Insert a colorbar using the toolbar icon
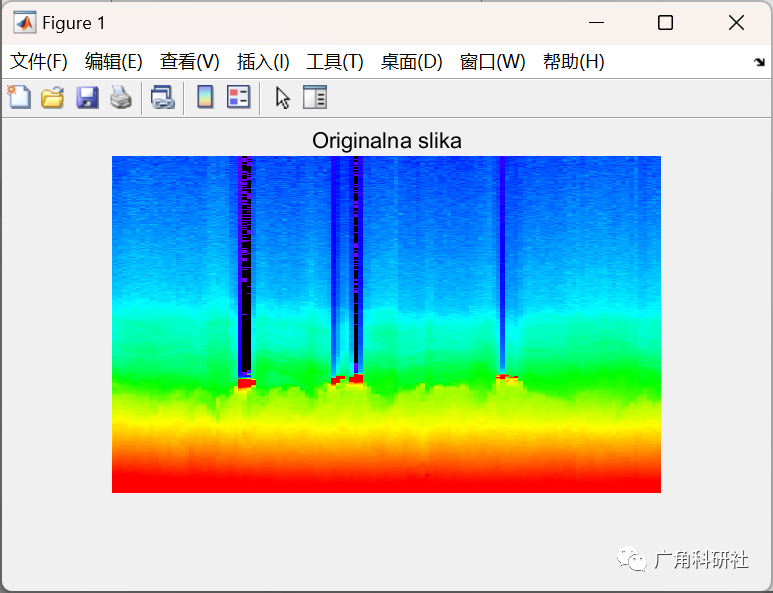 pyautogui.click(x=205, y=97)
